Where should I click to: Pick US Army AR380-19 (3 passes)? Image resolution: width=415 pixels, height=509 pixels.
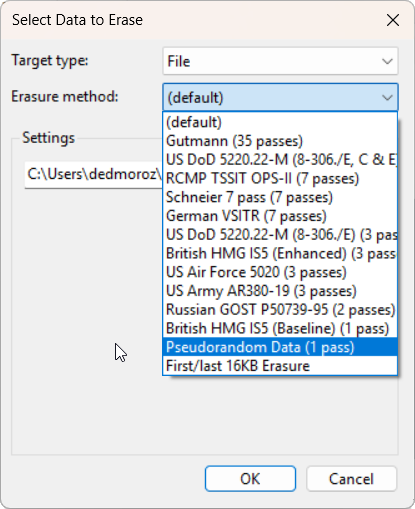point(280,291)
